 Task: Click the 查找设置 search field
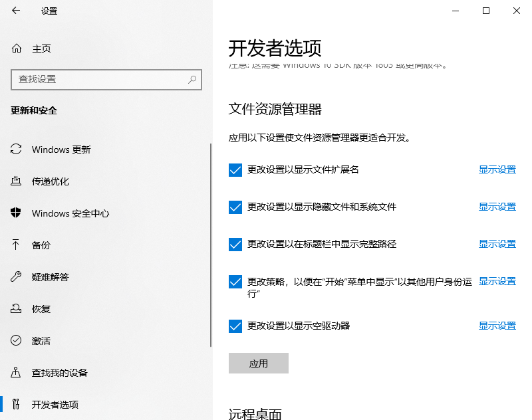[x=106, y=80]
